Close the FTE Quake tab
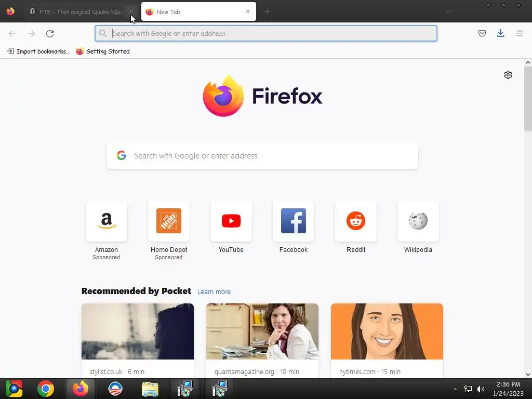 pyautogui.click(x=131, y=11)
